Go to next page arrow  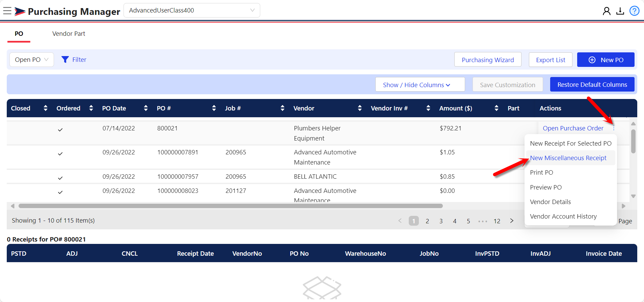(x=512, y=221)
